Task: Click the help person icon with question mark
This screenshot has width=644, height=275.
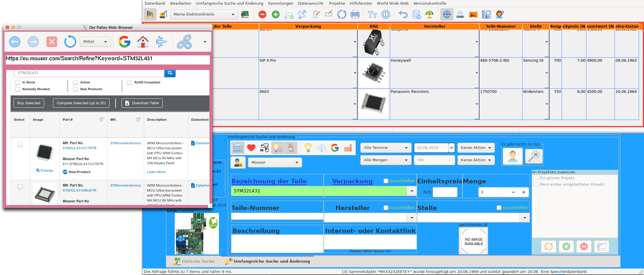Action: 500,15
